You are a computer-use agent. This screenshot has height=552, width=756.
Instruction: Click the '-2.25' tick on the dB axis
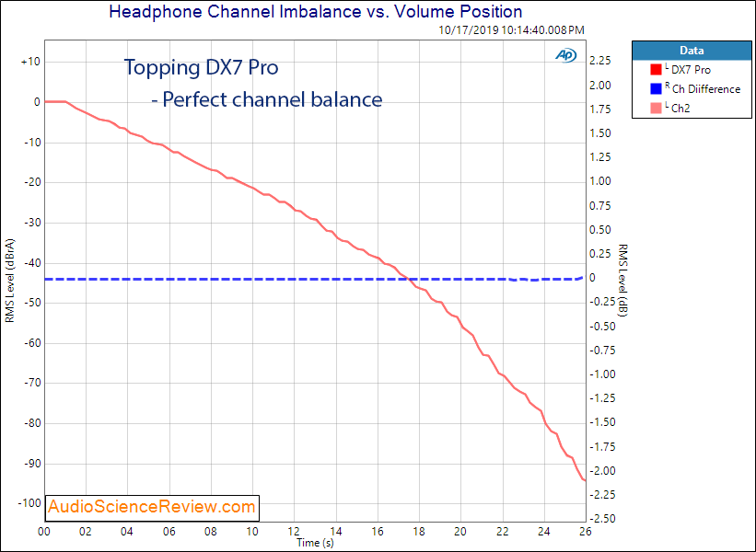point(602,495)
